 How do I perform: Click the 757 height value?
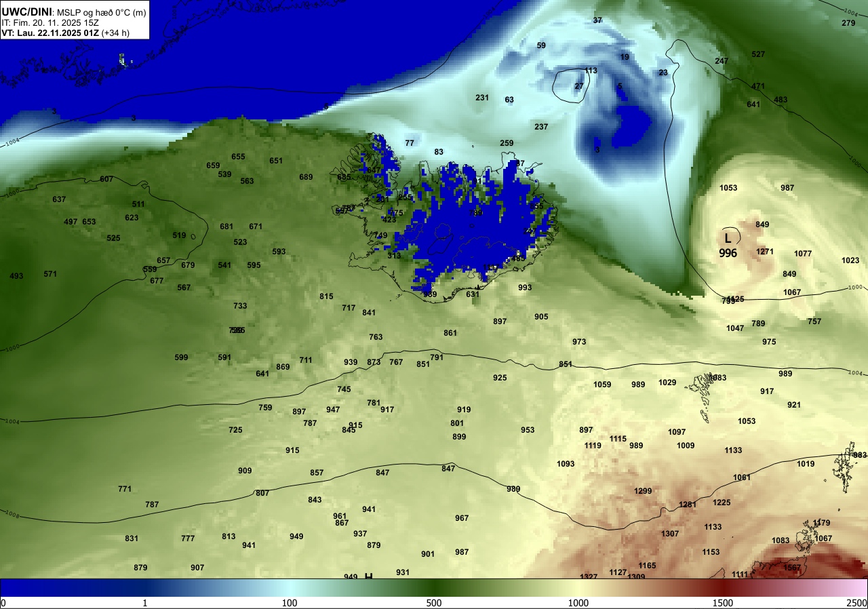(x=814, y=321)
